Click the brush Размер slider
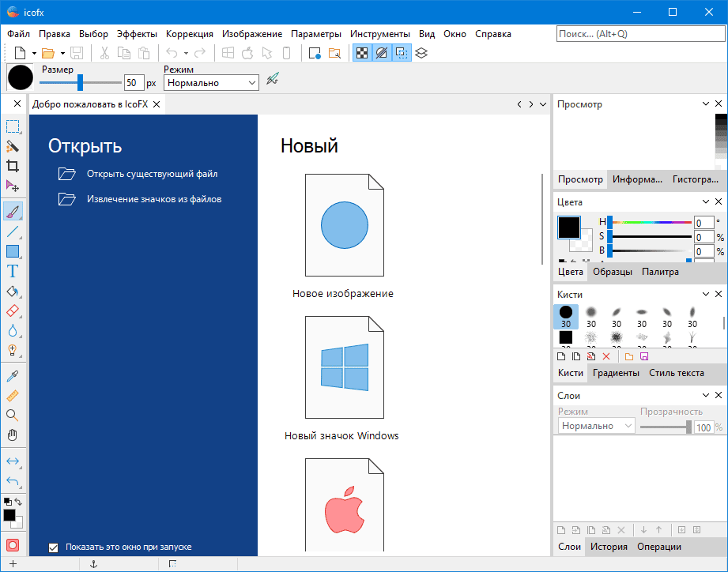 [x=81, y=83]
